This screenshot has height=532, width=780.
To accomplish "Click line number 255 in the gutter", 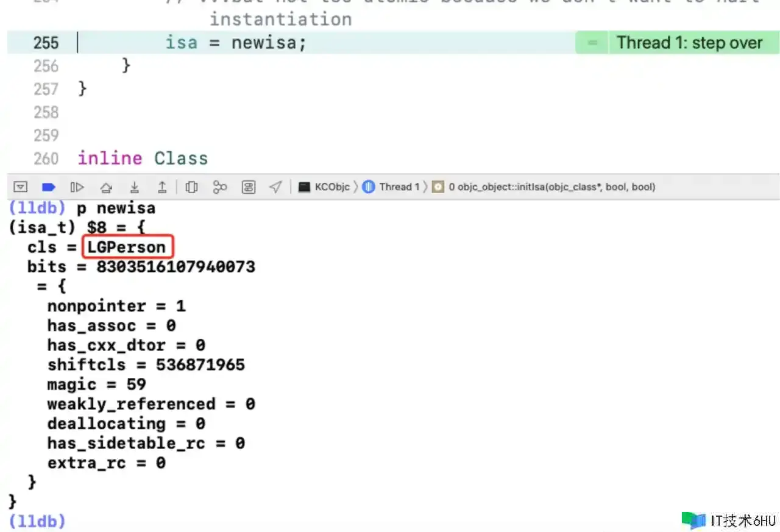I will [46, 43].
